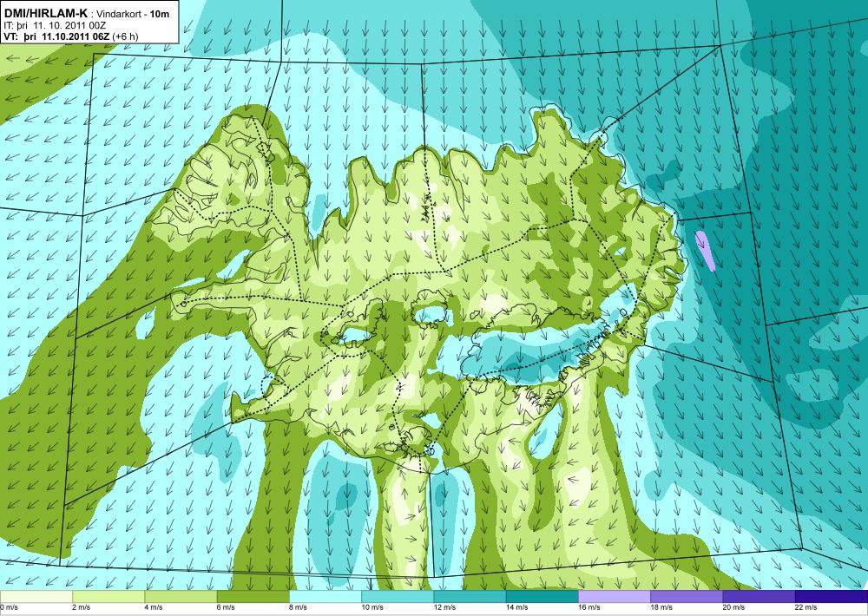Screen dimensions: 868x616
Task: Click the "8 m/s" legend label
Action: click(299, 607)
